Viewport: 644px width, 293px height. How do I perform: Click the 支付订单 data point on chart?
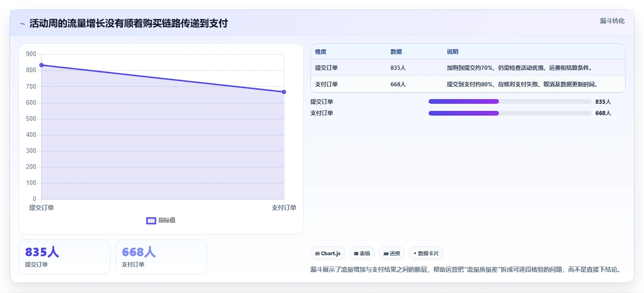284,92
